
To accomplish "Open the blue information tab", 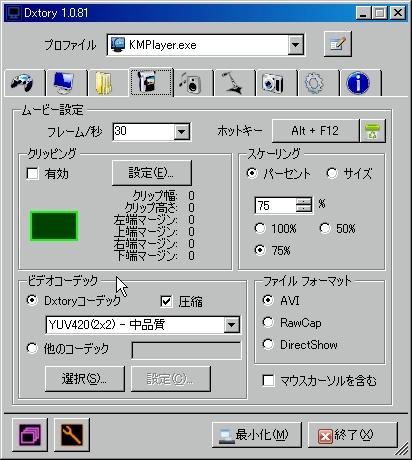I will 360,83.
